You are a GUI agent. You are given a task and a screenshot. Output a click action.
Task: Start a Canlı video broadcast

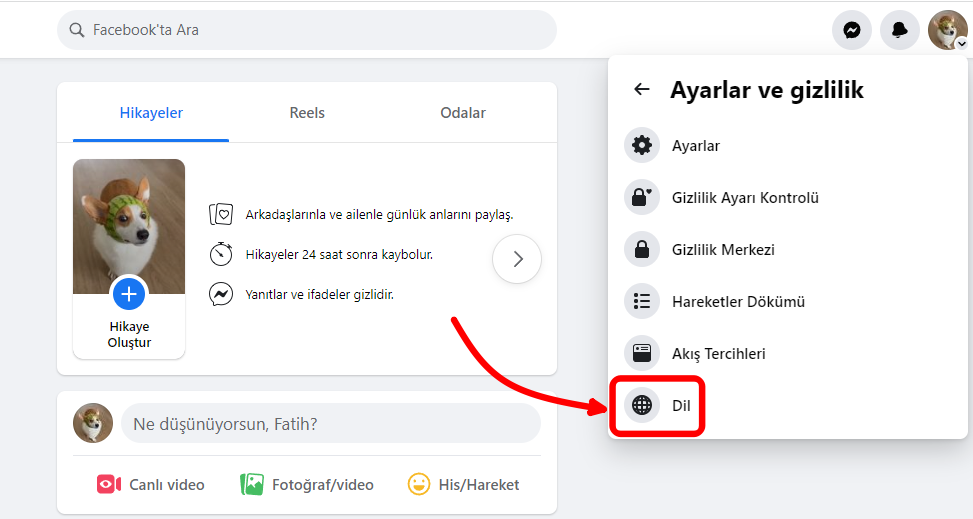click(151, 485)
